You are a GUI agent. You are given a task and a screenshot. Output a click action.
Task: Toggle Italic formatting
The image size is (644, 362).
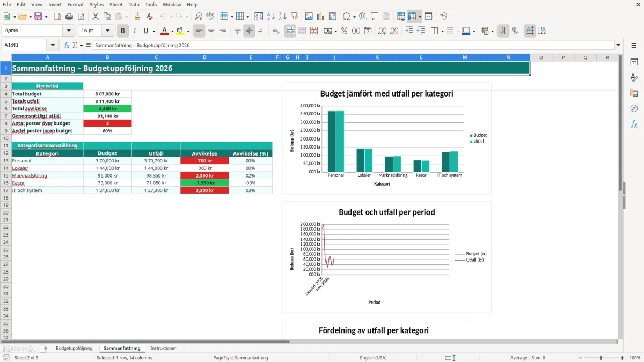point(135,31)
